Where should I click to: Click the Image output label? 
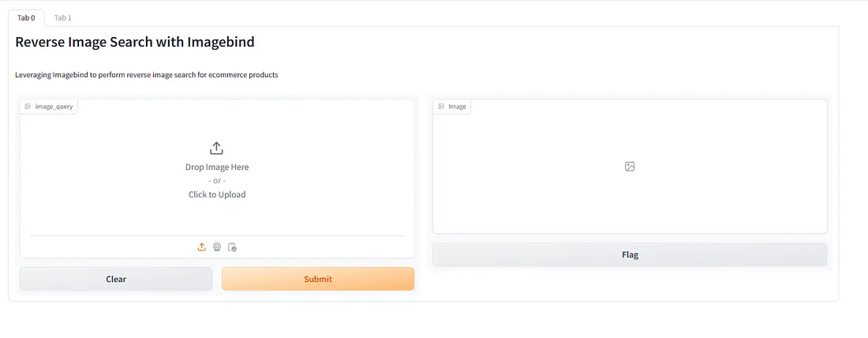coord(451,107)
